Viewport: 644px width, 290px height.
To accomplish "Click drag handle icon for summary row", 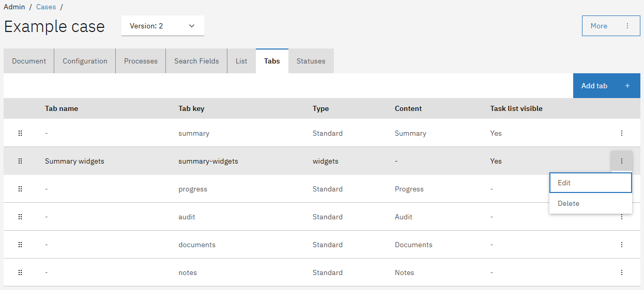I will click(x=20, y=133).
